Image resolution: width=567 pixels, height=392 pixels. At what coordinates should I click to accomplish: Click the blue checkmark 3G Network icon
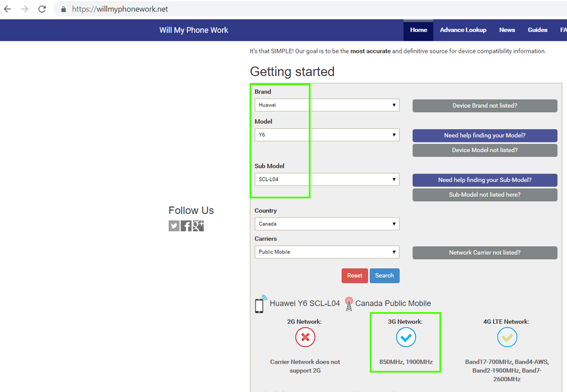pos(406,338)
